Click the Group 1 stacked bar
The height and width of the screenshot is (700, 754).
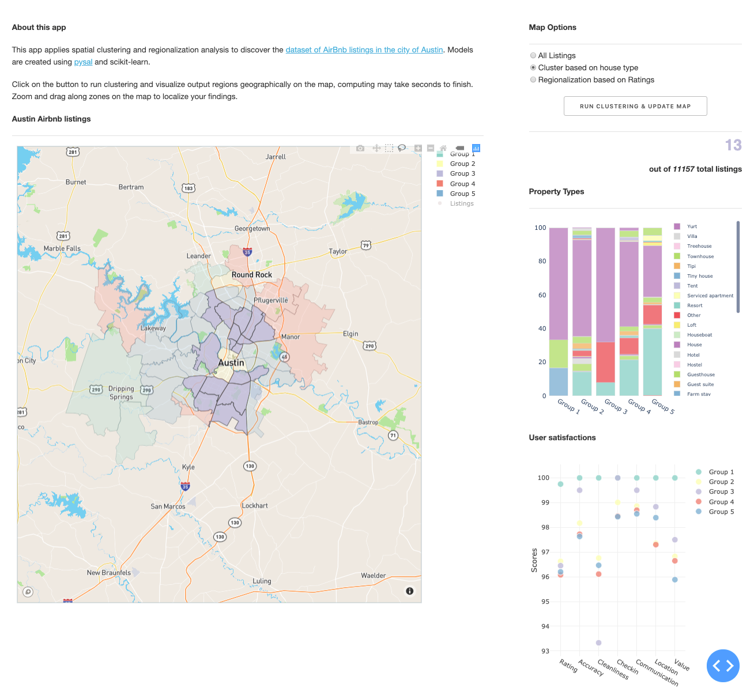(x=559, y=312)
